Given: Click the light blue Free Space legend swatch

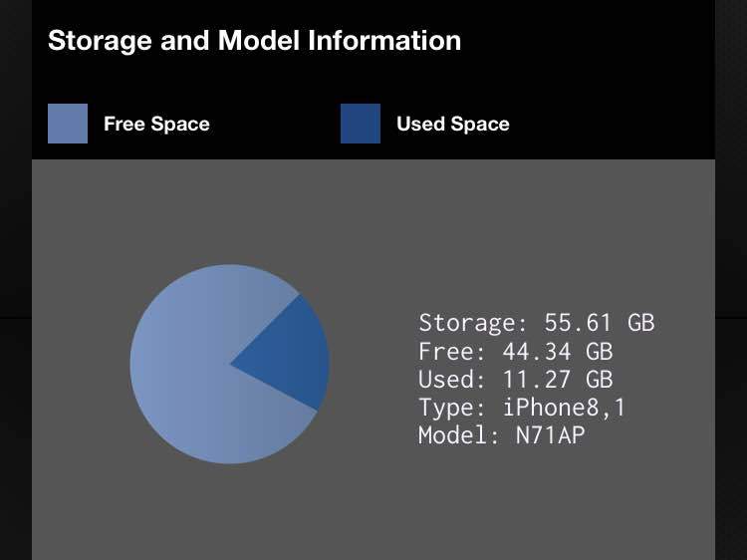Looking at the screenshot, I should point(68,124).
